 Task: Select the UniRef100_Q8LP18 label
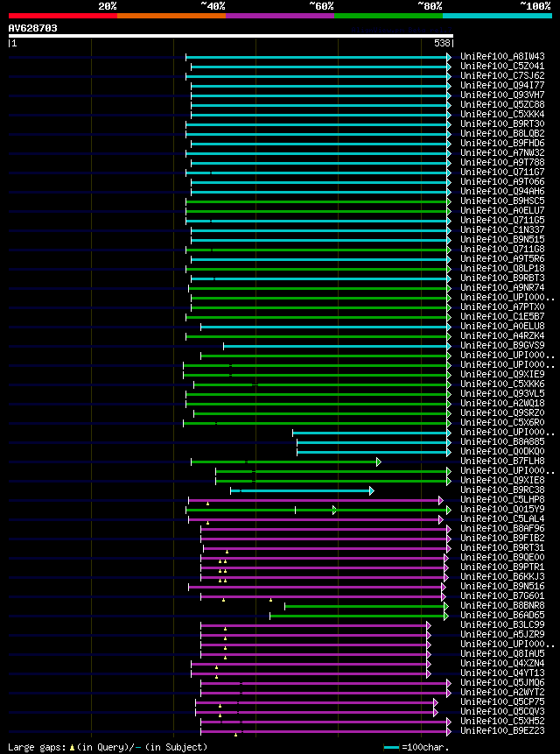click(x=502, y=268)
